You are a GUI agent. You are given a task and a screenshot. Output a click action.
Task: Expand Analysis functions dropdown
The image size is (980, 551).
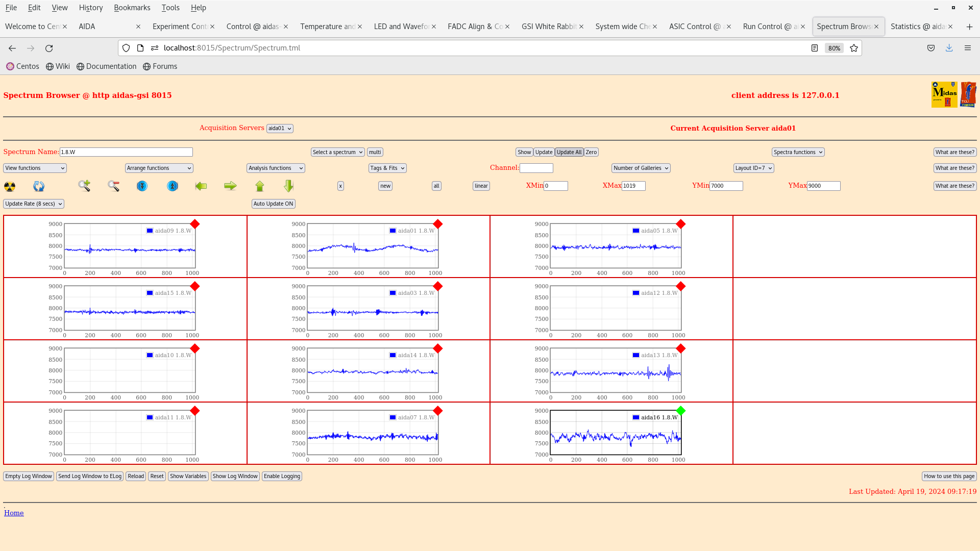click(x=276, y=168)
